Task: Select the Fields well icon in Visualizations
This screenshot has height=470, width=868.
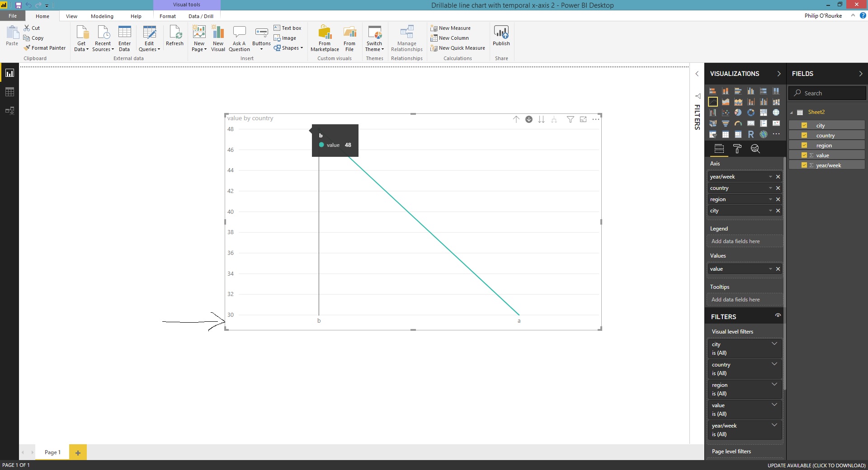Action: [719, 149]
